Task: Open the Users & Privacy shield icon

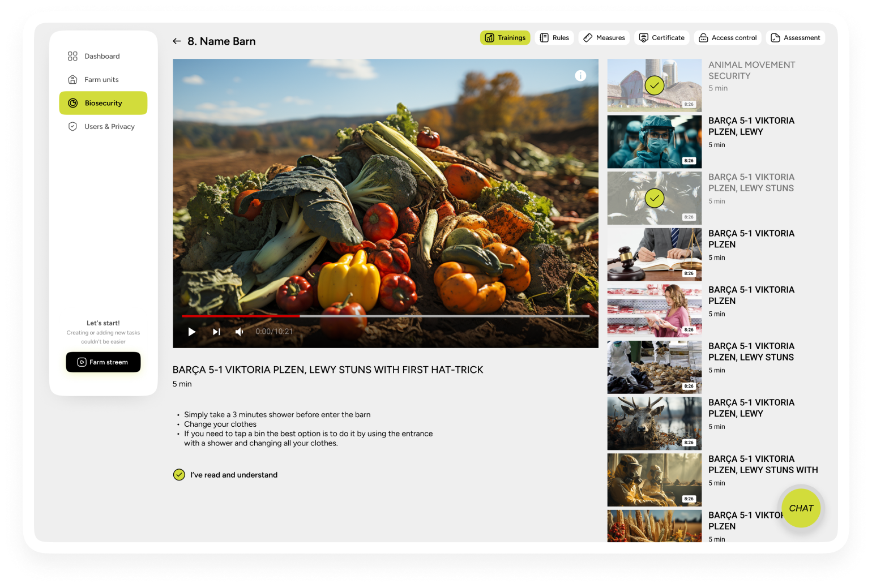Action: (72, 127)
